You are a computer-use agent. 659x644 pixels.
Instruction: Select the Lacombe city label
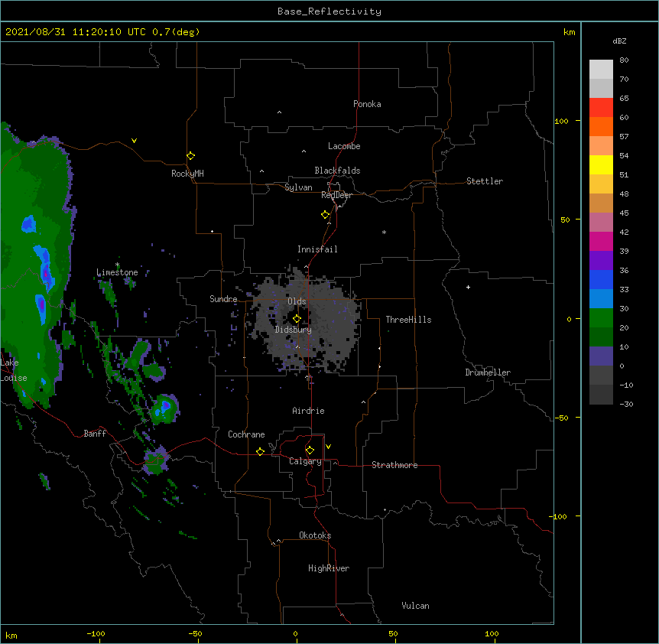tap(344, 146)
